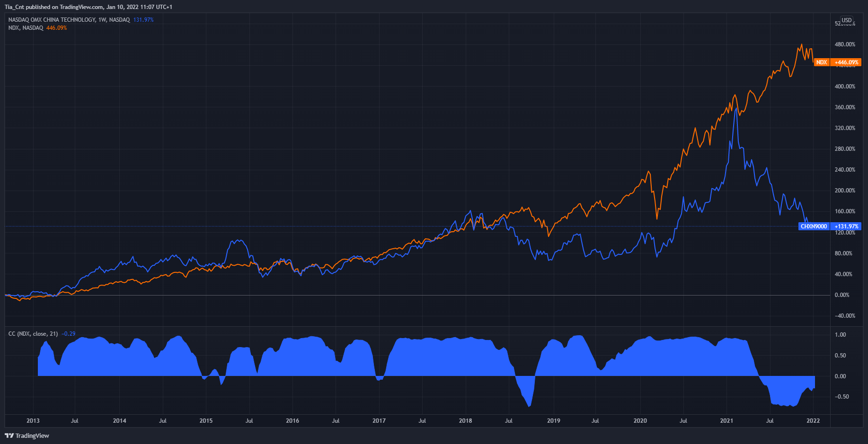Screen dimensions: 868x444
Task: Click the -40.00% price axis label
Action: (x=845, y=316)
